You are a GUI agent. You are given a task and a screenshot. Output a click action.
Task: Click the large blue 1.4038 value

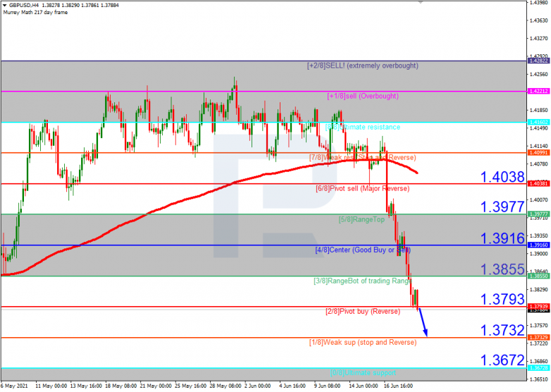coord(502,177)
